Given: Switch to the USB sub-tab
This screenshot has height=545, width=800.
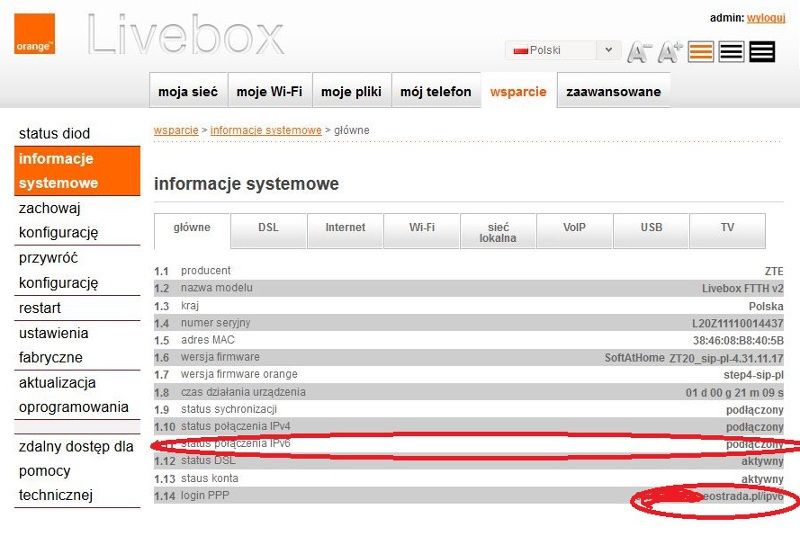Looking at the screenshot, I should click(652, 231).
